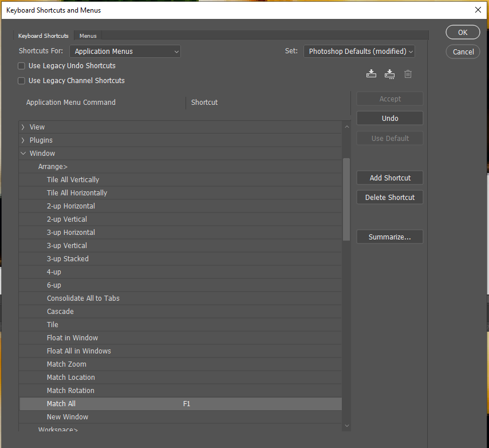The image size is (489, 448).
Task: Click the command list scrollbar thumb
Action: (346, 199)
